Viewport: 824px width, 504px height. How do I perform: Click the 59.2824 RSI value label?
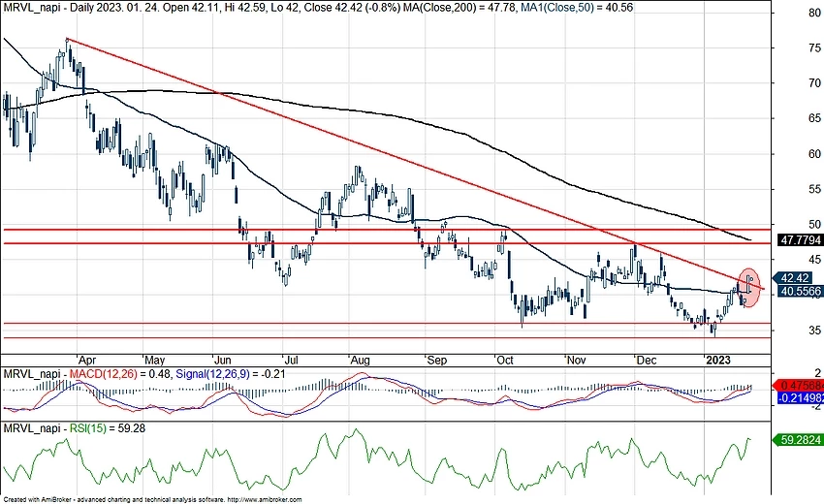pyautogui.click(x=800, y=439)
